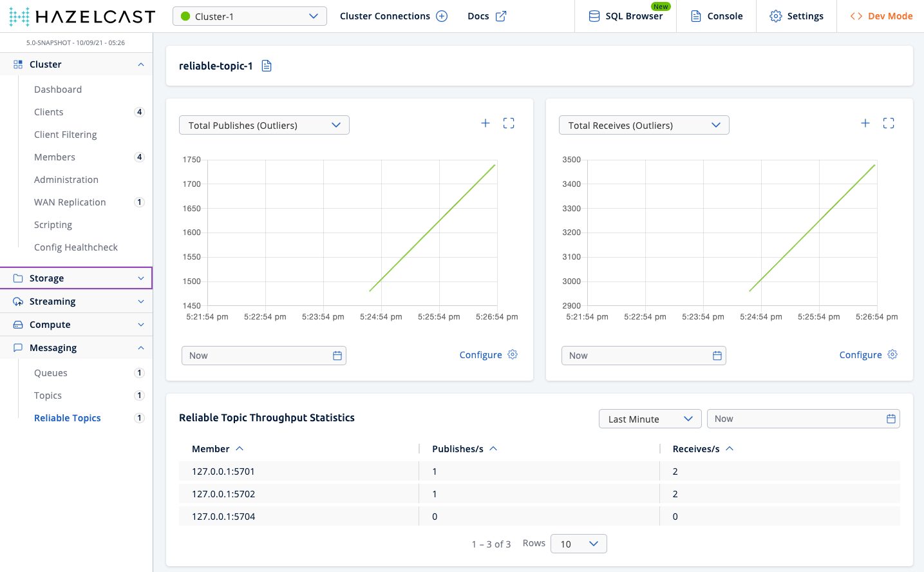Change the Rows per page dropdown
Screen dimensions: 924x572
[x=578, y=544]
